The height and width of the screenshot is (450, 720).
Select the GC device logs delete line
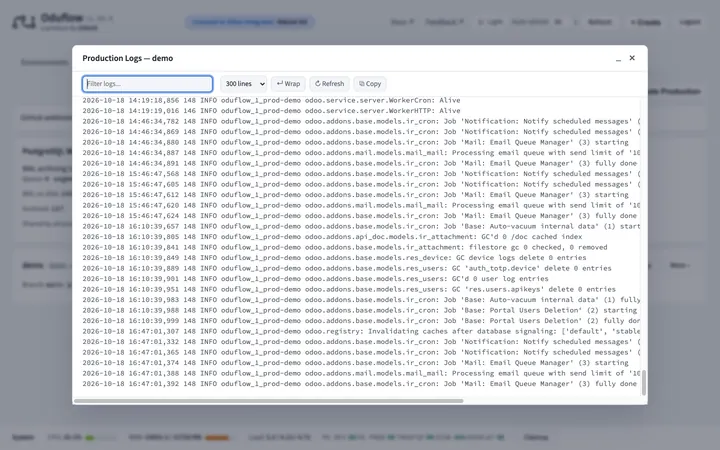tap(334, 258)
